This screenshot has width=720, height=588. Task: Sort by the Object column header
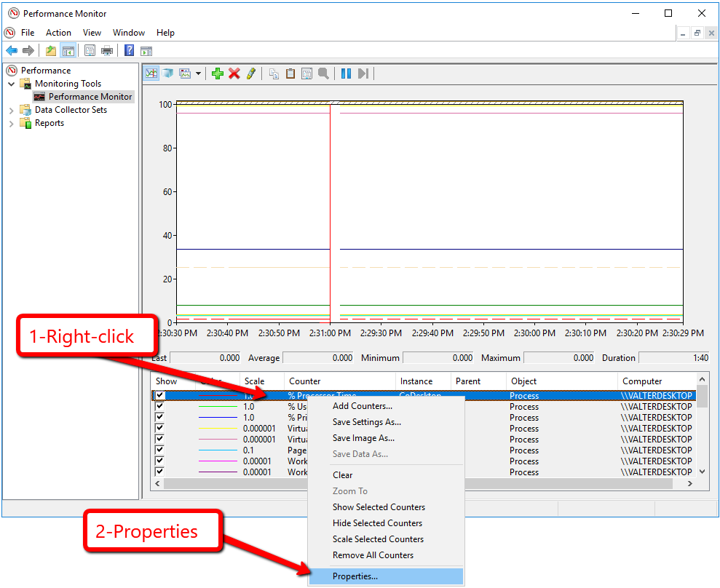[x=562, y=381]
